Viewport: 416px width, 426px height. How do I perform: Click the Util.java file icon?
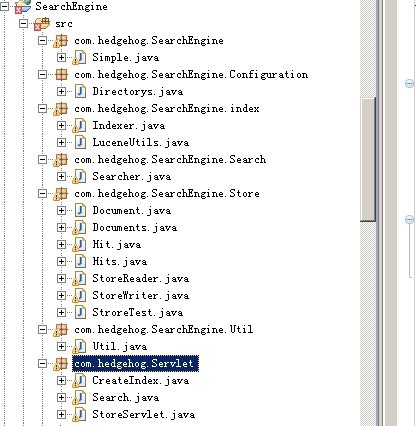[79, 347]
